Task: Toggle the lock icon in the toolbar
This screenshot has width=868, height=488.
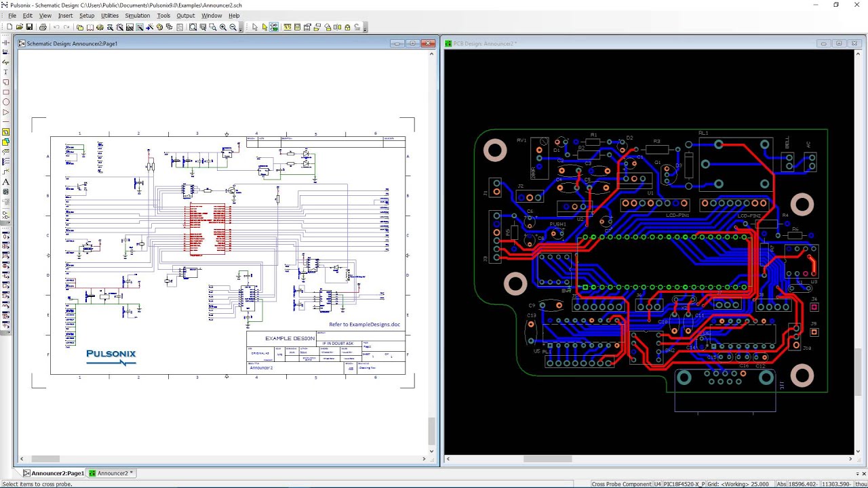Action: 347,27
